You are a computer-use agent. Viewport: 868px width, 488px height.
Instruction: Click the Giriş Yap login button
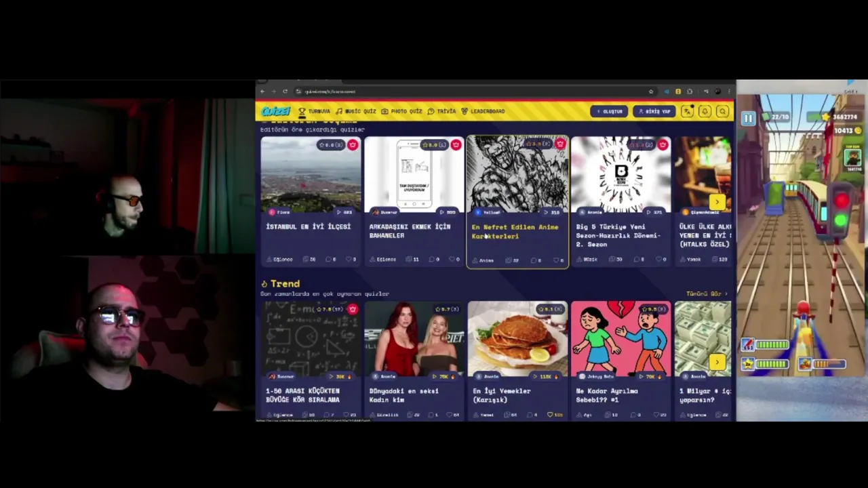coord(655,111)
